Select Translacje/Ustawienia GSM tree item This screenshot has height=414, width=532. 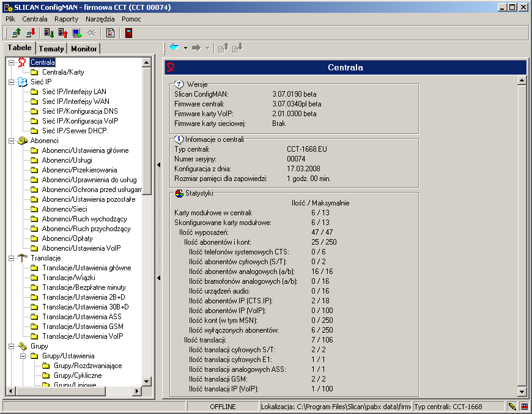click(x=83, y=327)
